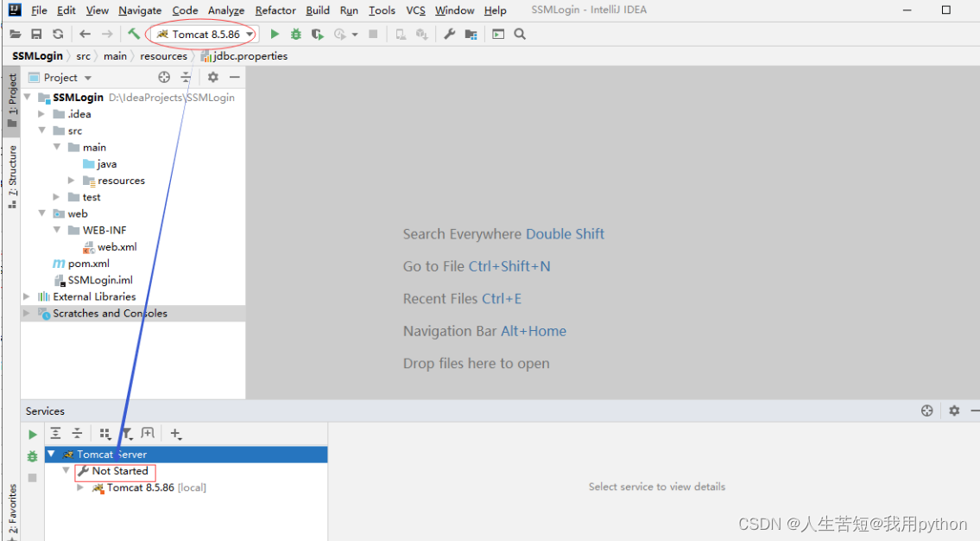Start debugging with the toolbar bug icon

pyautogui.click(x=295, y=35)
